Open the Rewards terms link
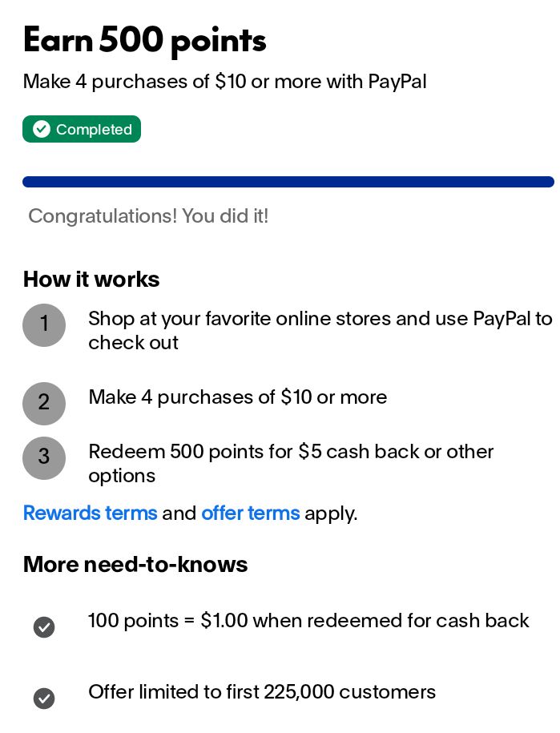560x733 pixels. coord(90,513)
